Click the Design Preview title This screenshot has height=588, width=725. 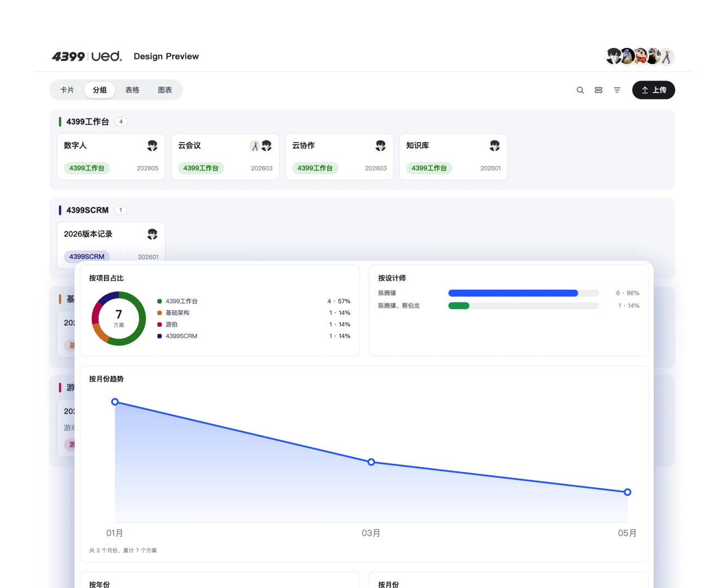tap(166, 57)
